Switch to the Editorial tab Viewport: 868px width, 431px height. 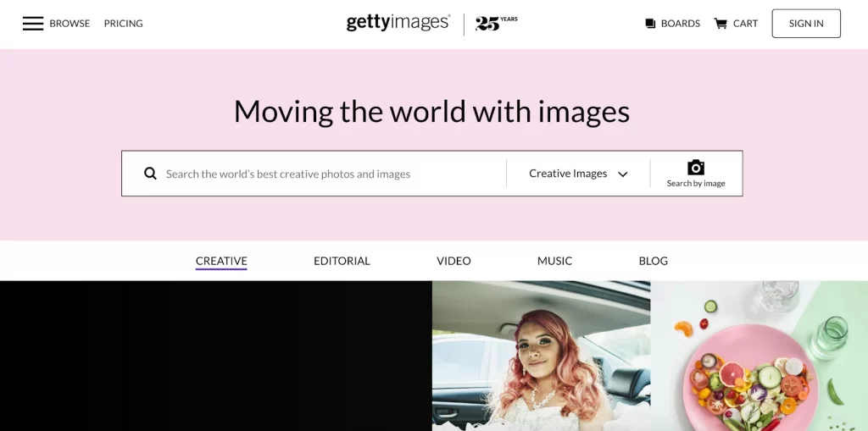(x=342, y=261)
